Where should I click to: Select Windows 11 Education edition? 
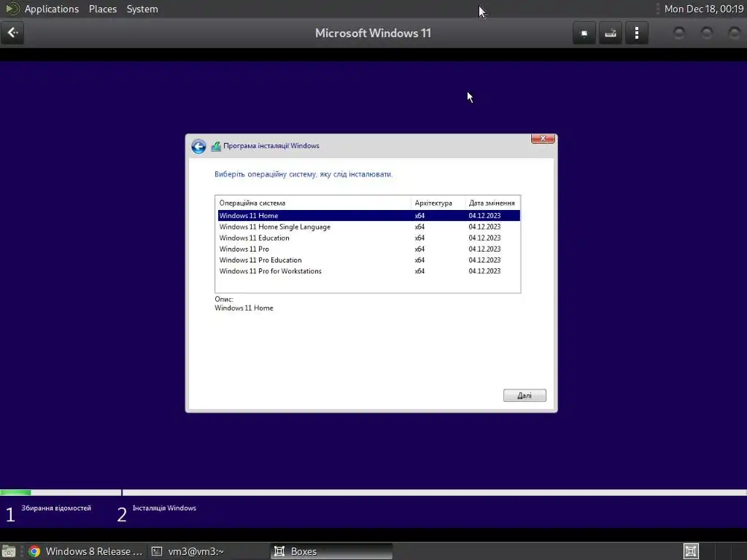pyautogui.click(x=368, y=238)
